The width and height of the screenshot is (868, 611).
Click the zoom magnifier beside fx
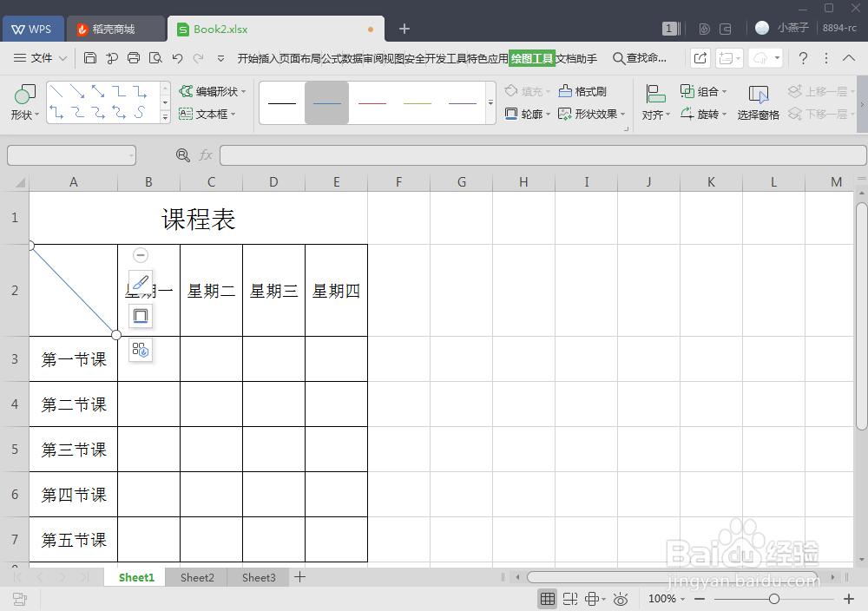pos(182,155)
